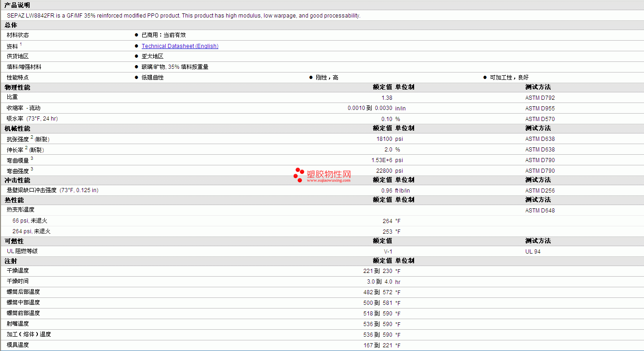Select the '螺筒后部温度' row label
Image resolution: width=644 pixels, height=351 pixels.
(24, 292)
